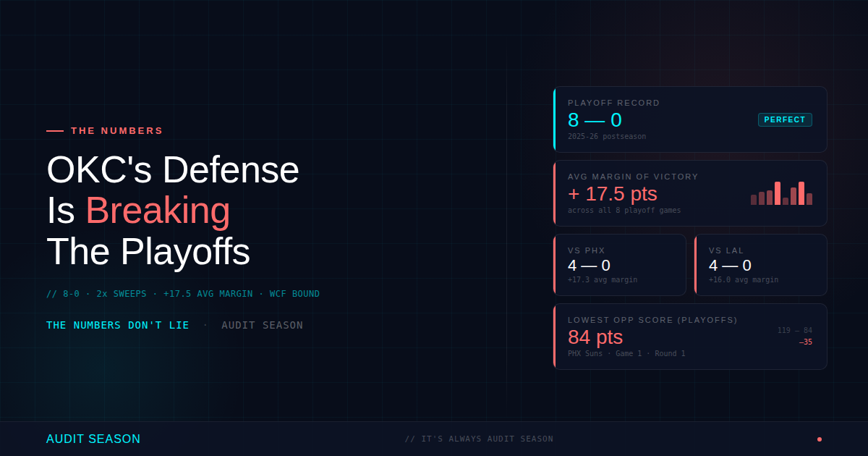The image size is (868, 456).
Task: Select the VS LAL card
Action: [x=760, y=265]
